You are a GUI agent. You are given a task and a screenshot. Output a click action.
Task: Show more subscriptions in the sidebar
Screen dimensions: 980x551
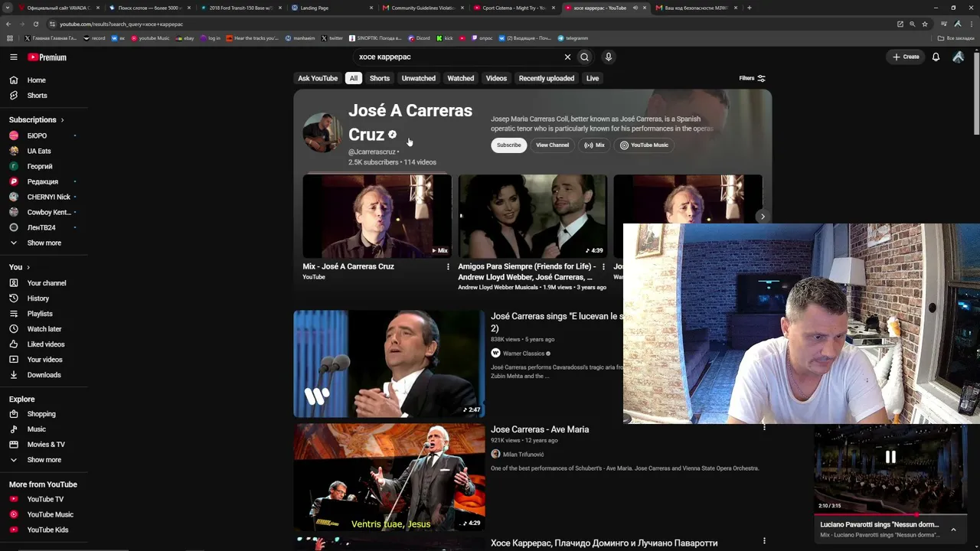(x=44, y=243)
